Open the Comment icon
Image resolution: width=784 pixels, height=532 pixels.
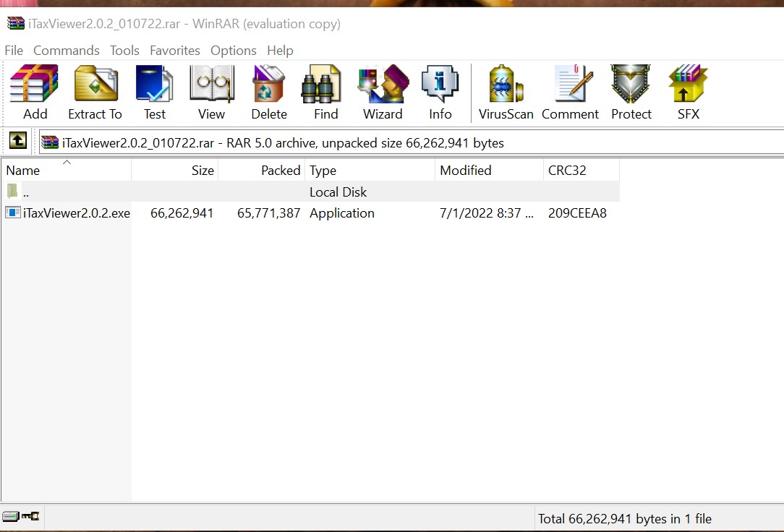pos(573,84)
